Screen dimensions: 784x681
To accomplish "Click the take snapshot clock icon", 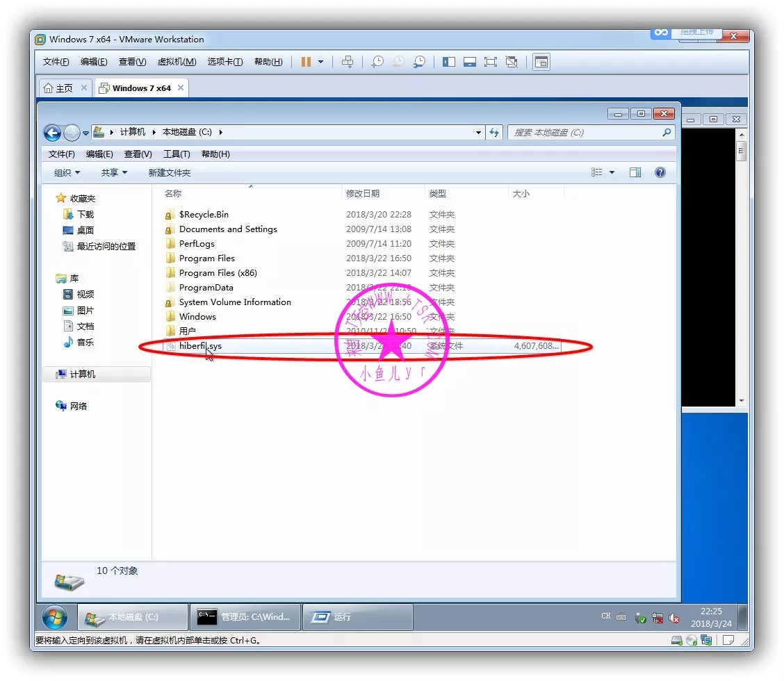I will tap(377, 62).
